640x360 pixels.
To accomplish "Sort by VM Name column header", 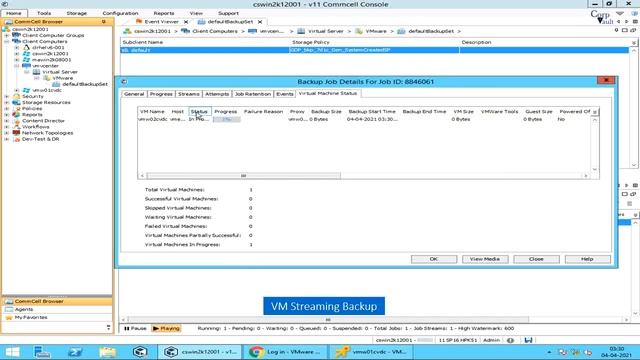I will coord(152,111).
